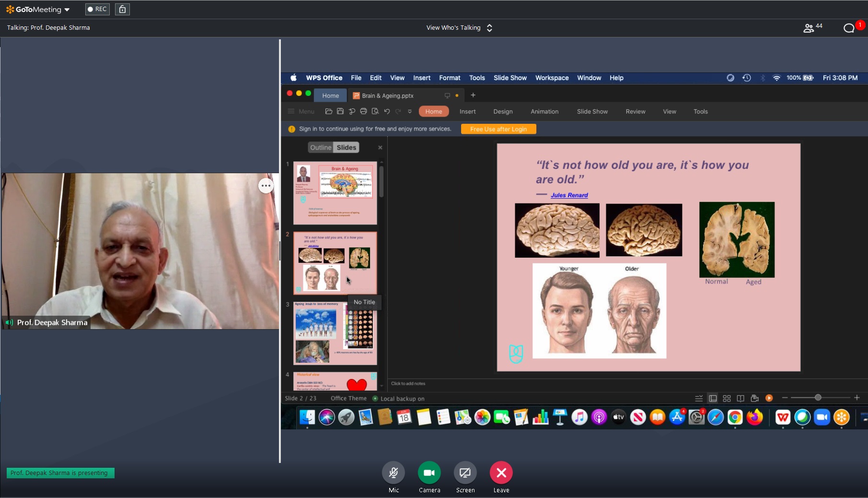The width and height of the screenshot is (868, 498).
Task: Open the Workspace menu in the menu bar
Action: pos(552,78)
